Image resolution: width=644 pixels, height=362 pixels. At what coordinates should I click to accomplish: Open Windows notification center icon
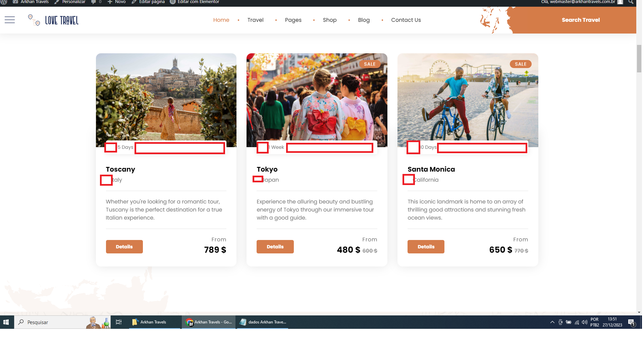pos(632,322)
